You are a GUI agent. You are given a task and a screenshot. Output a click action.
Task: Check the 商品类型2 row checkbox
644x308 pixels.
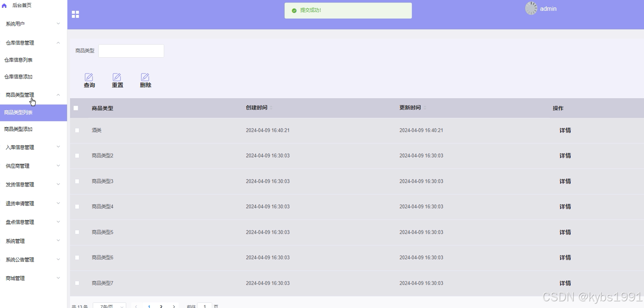coord(77,156)
